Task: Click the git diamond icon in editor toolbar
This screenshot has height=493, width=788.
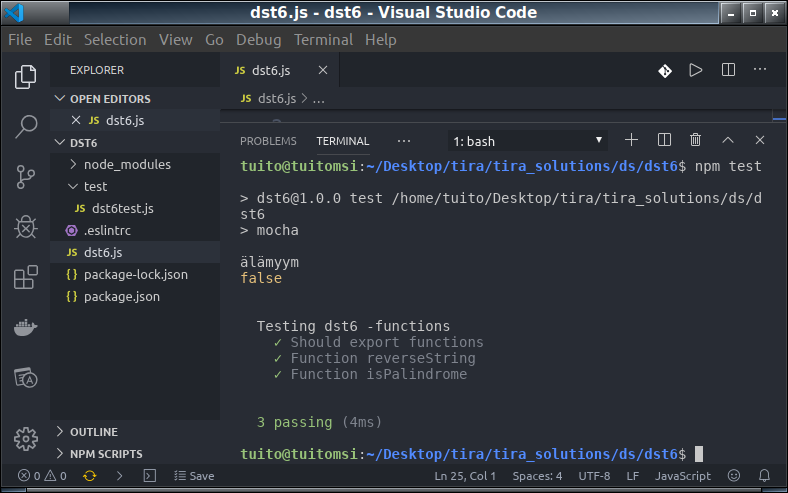Action: pyautogui.click(x=665, y=71)
